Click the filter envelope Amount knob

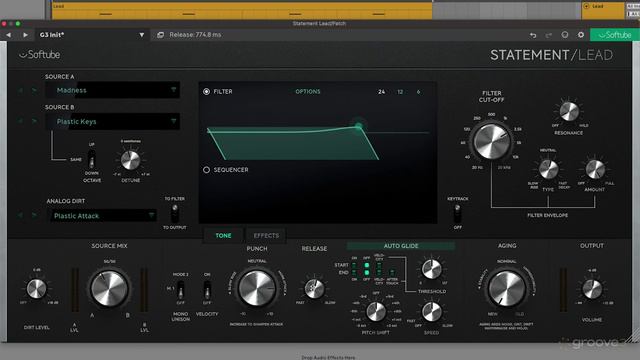595,169
